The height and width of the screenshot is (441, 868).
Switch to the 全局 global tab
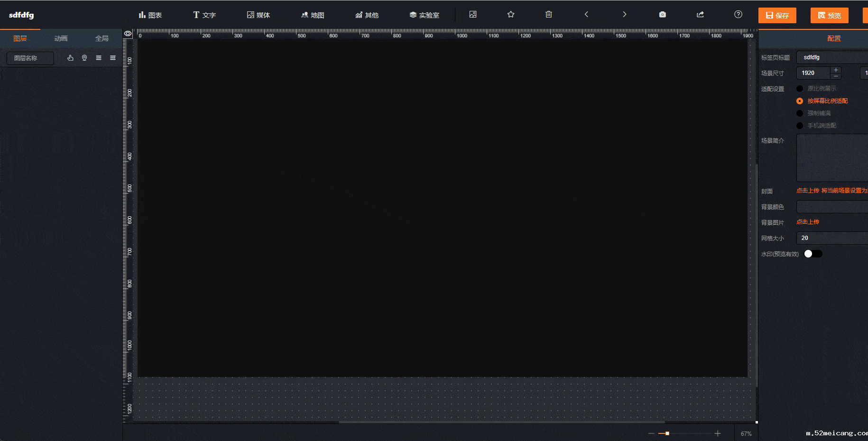[102, 38]
